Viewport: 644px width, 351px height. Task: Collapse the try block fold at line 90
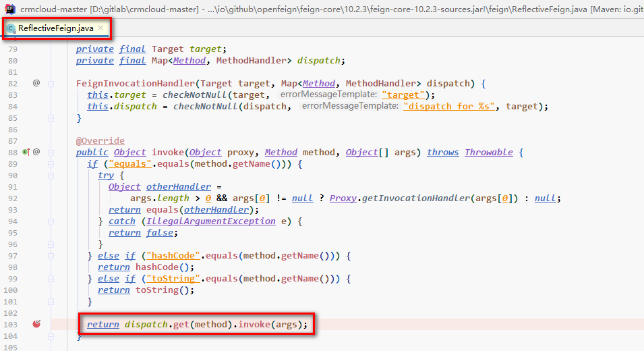coord(51,175)
